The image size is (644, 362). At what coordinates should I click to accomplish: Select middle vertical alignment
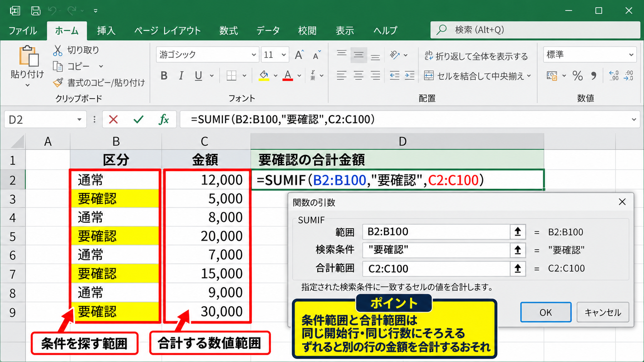[359, 55]
